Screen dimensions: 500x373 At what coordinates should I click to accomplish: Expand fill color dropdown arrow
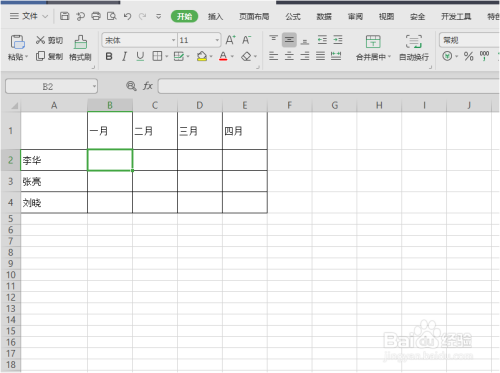click(x=211, y=57)
